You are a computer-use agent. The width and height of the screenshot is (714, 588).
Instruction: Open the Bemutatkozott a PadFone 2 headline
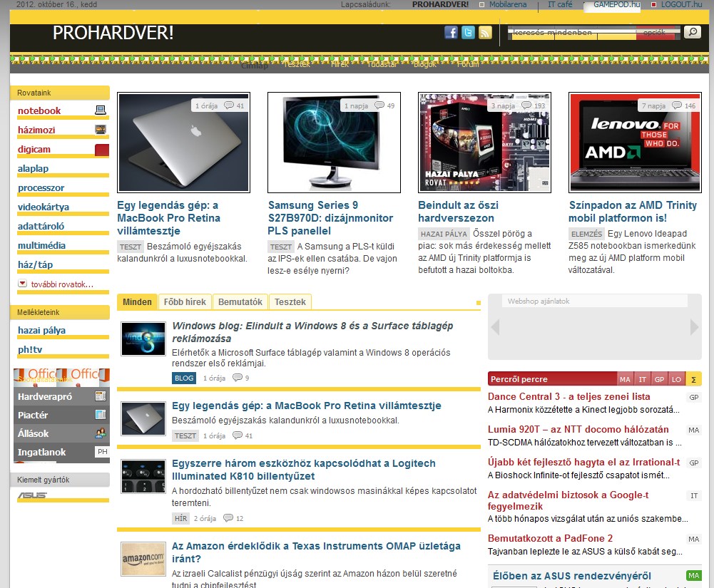[x=550, y=538]
